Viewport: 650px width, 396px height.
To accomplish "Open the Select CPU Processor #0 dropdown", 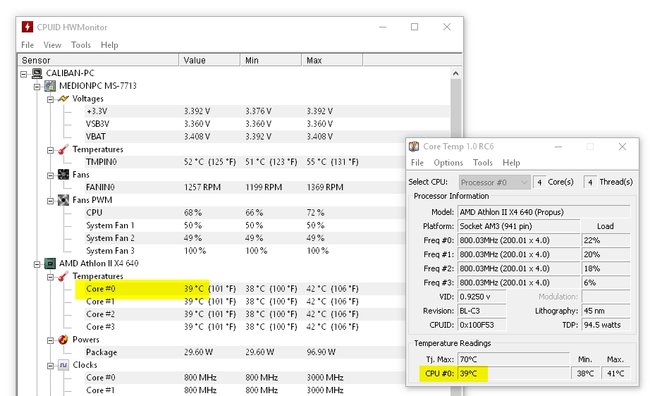I will click(495, 182).
